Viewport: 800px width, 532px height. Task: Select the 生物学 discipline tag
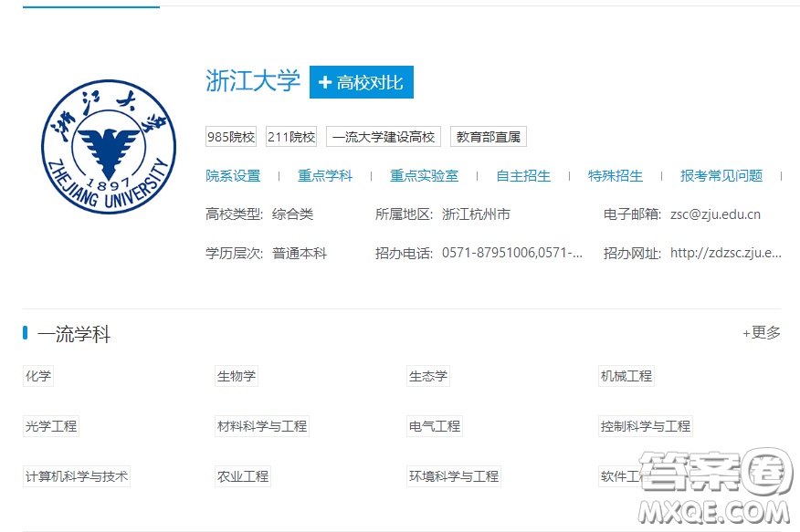pyautogui.click(x=237, y=376)
